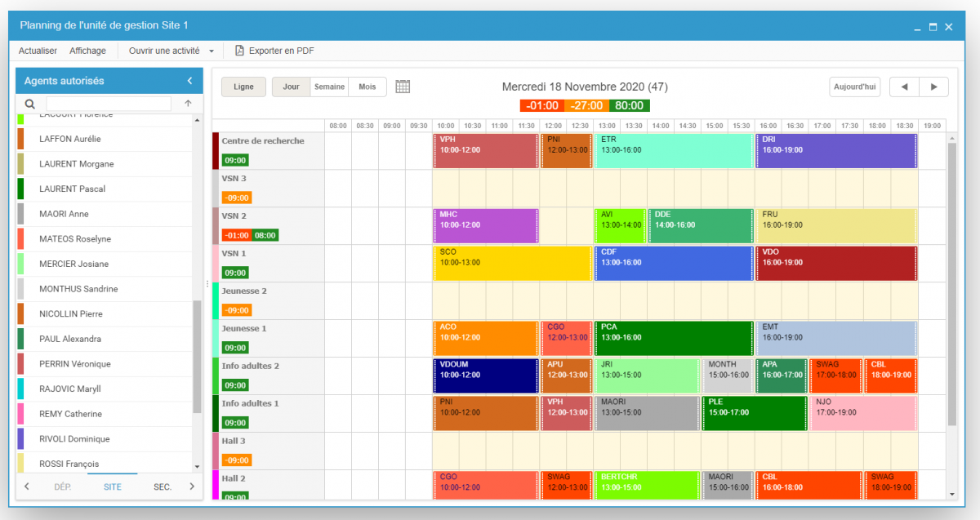The image size is (980, 520).
Task: Select agent MONTHUS Sandrine
Action: click(104, 289)
